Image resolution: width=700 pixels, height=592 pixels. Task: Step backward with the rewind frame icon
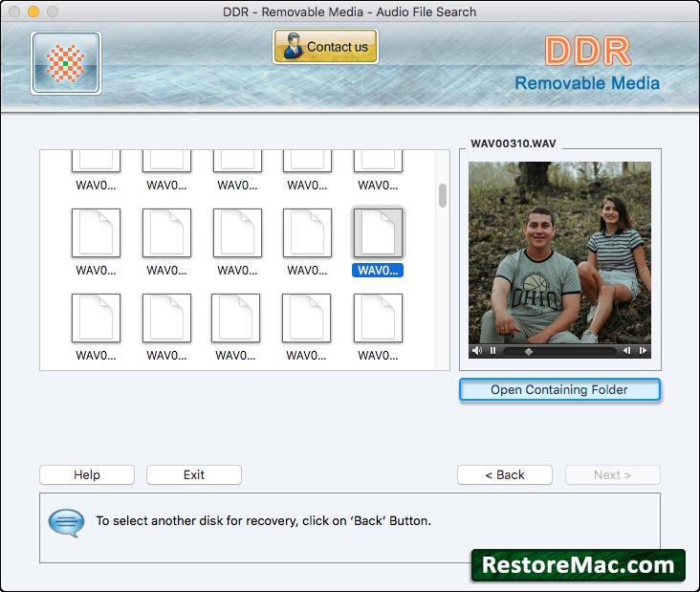[x=626, y=351]
